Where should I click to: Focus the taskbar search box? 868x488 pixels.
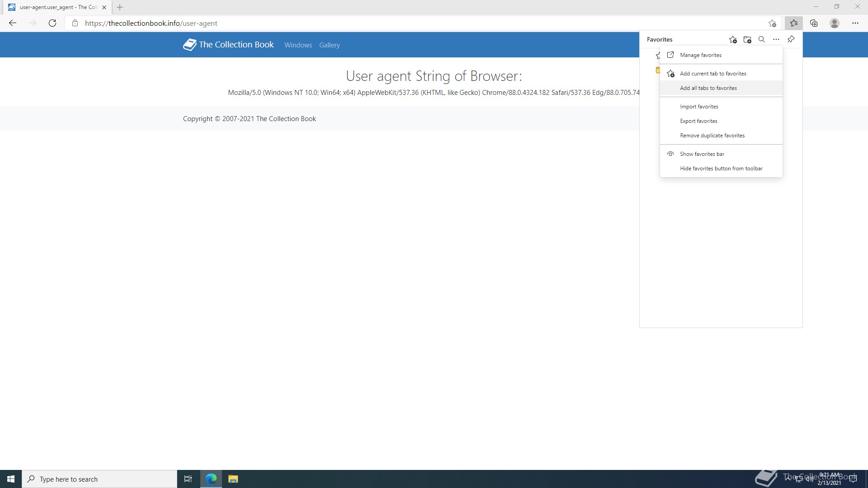[x=99, y=479]
